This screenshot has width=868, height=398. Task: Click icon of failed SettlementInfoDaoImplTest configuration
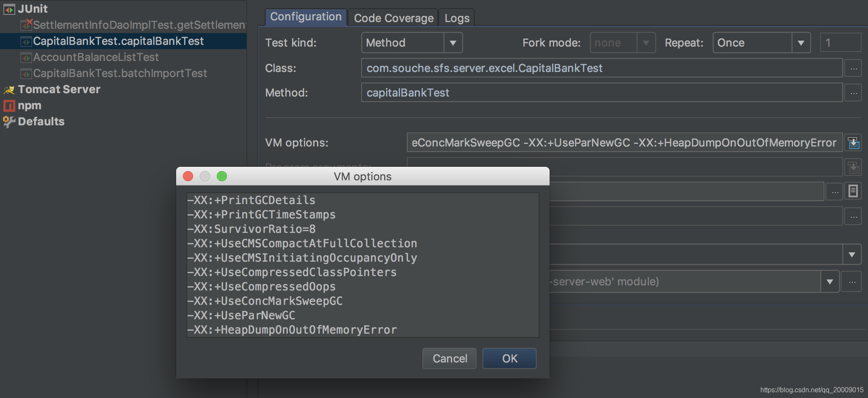point(27,25)
